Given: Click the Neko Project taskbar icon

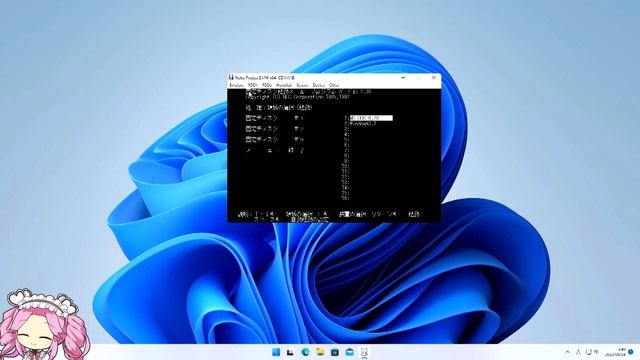Looking at the screenshot, I should pos(364,352).
